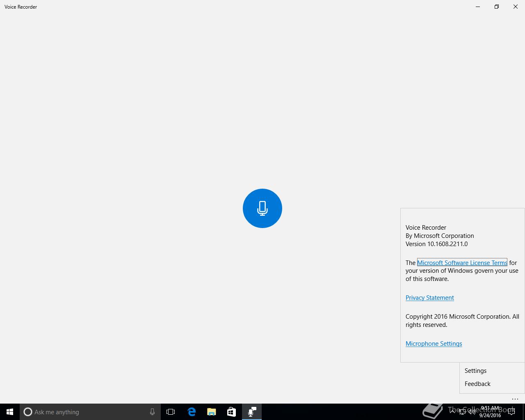Click the Cortana circle icon
Image resolution: width=525 pixels, height=420 pixels.
[28, 412]
